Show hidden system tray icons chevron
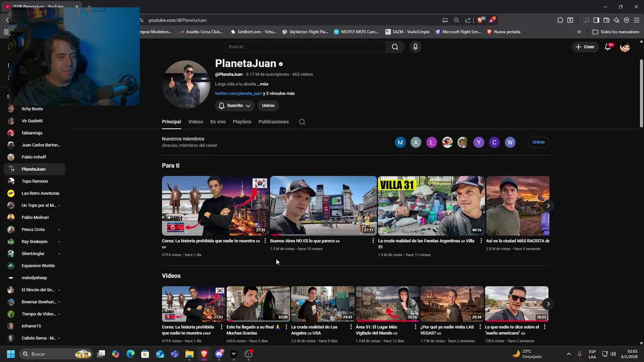Viewport: 644px width, 362px height. coord(569,354)
